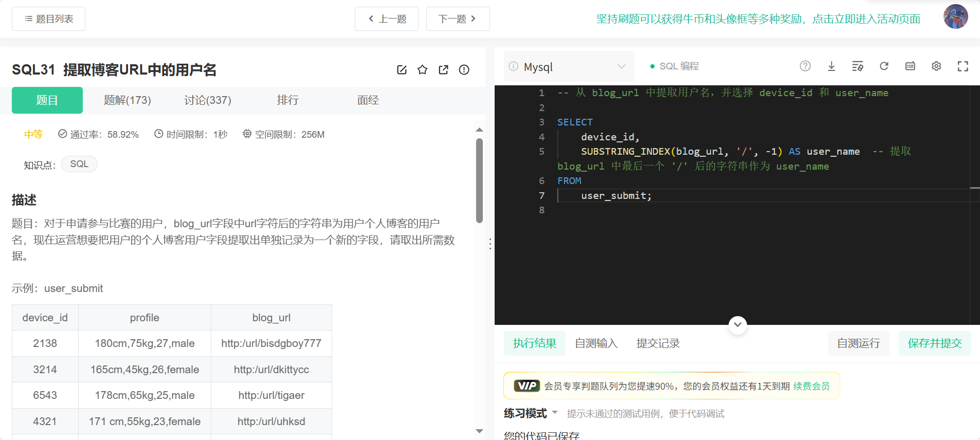980x440 pixels.
Task: Open the green rewards activity link
Action: click(x=758, y=19)
